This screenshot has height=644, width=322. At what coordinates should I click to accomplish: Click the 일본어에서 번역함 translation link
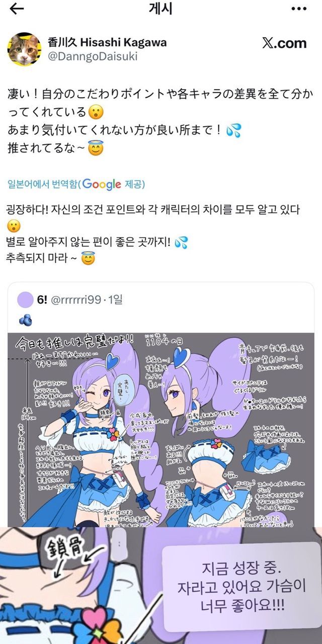coord(42,185)
